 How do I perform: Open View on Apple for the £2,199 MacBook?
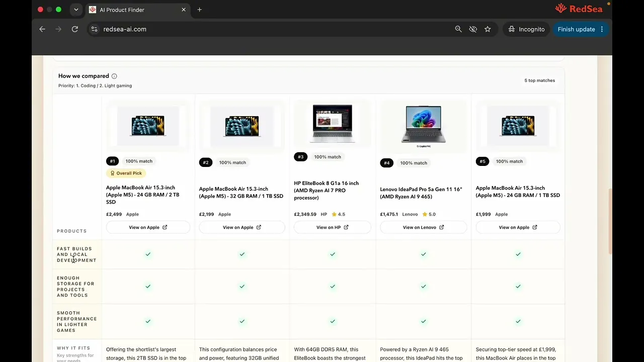242,227
